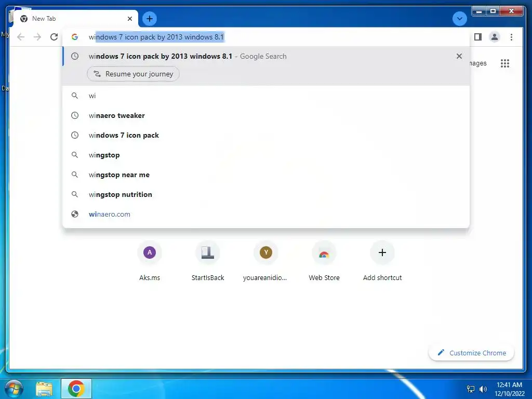Viewport: 532px width, 399px height.
Task: Open Google apps grid icon
Action: tap(505, 63)
